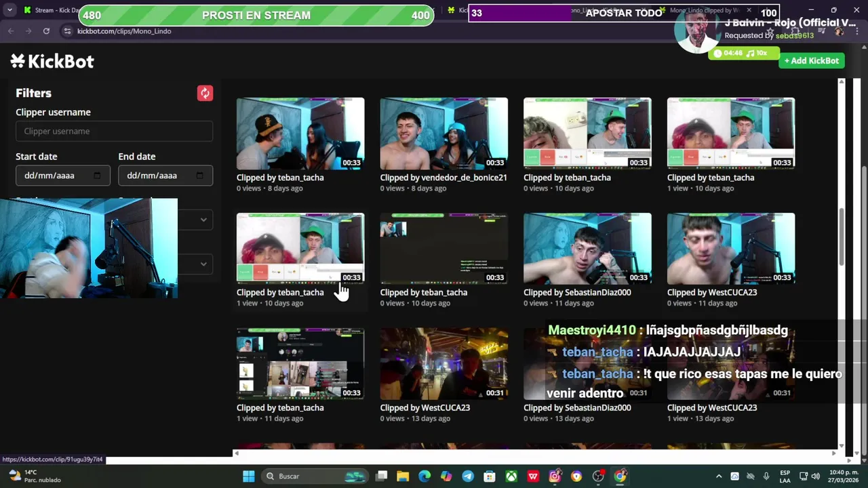Open the Xbox app from the taskbar
The height and width of the screenshot is (488, 868).
tap(511, 476)
